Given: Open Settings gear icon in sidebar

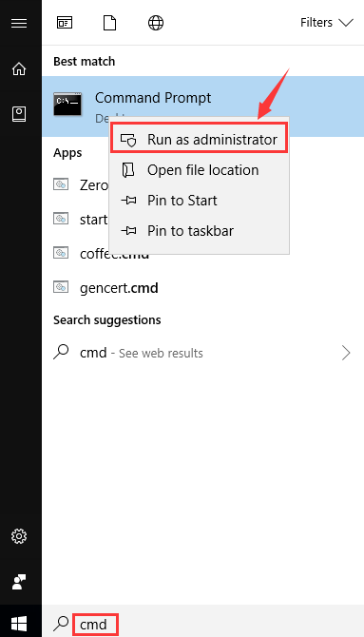Looking at the screenshot, I should (x=19, y=536).
